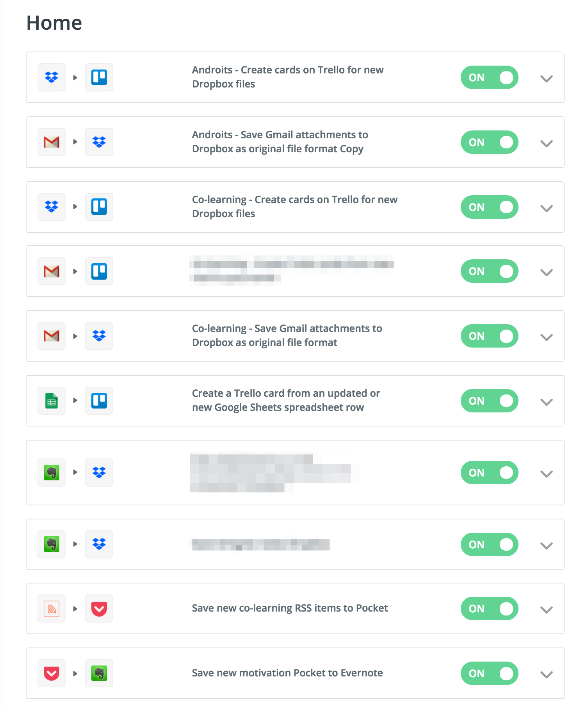Click the RSS feed icon
The width and height of the screenshot is (588, 710).
pos(52,608)
